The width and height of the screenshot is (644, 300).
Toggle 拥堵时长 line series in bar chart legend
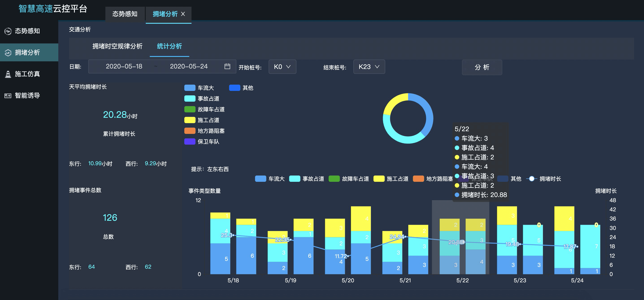click(x=544, y=179)
